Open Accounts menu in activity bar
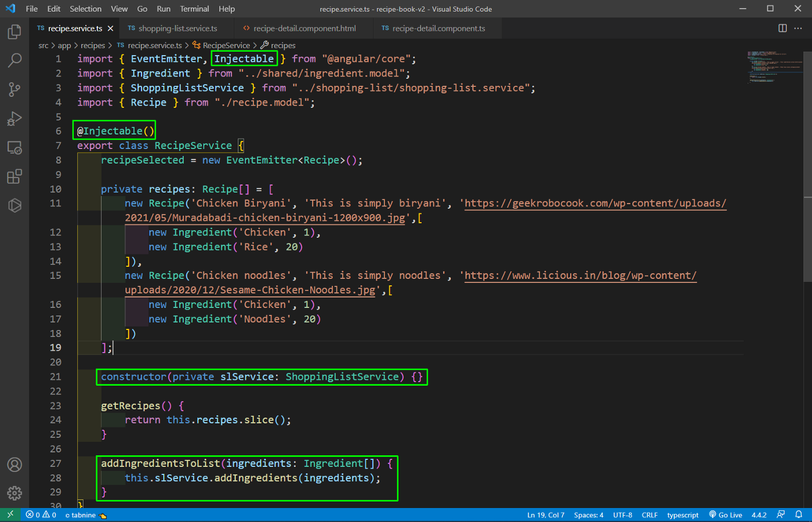This screenshot has width=812, height=522. coord(14,465)
